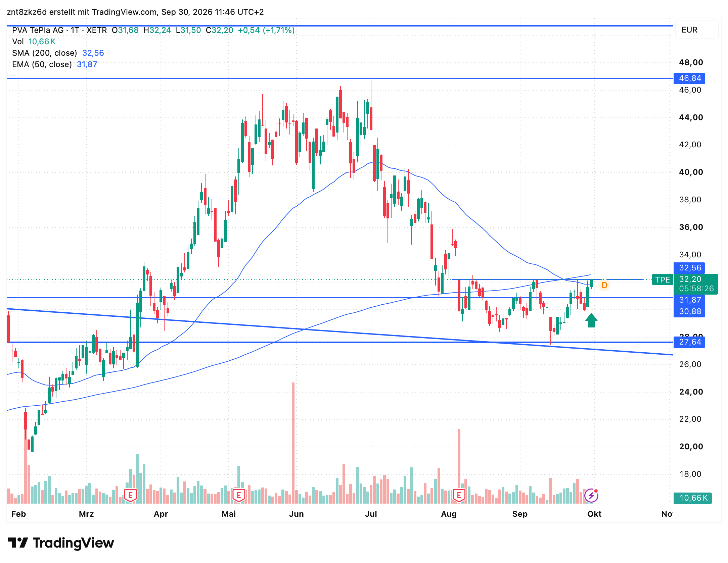
Task: Click the Jul label on time axis
Action: tap(371, 514)
